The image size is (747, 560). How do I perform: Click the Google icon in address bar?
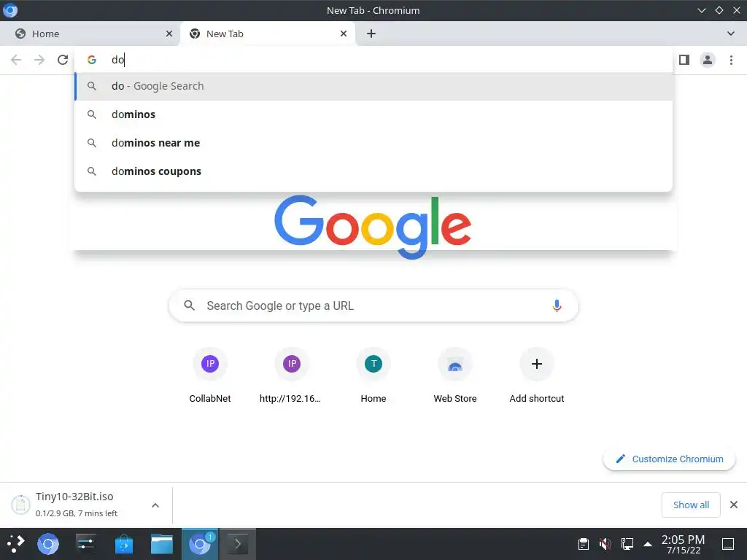tap(92, 60)
